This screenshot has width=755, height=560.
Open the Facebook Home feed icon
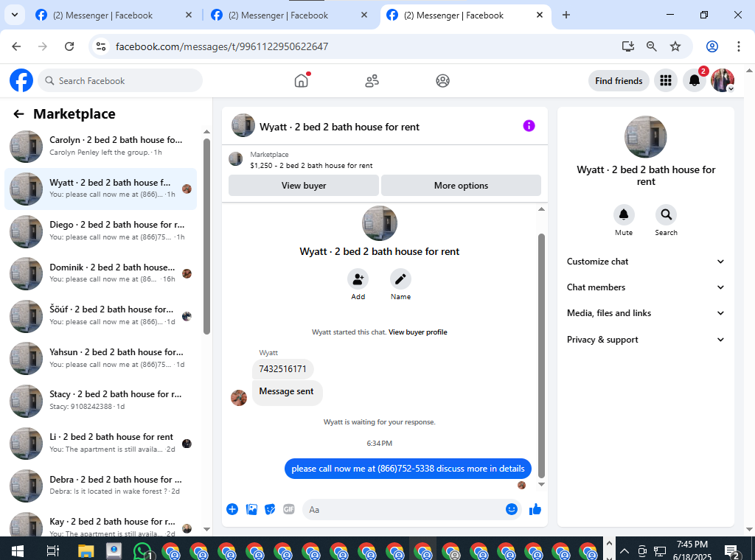[301, 80]
